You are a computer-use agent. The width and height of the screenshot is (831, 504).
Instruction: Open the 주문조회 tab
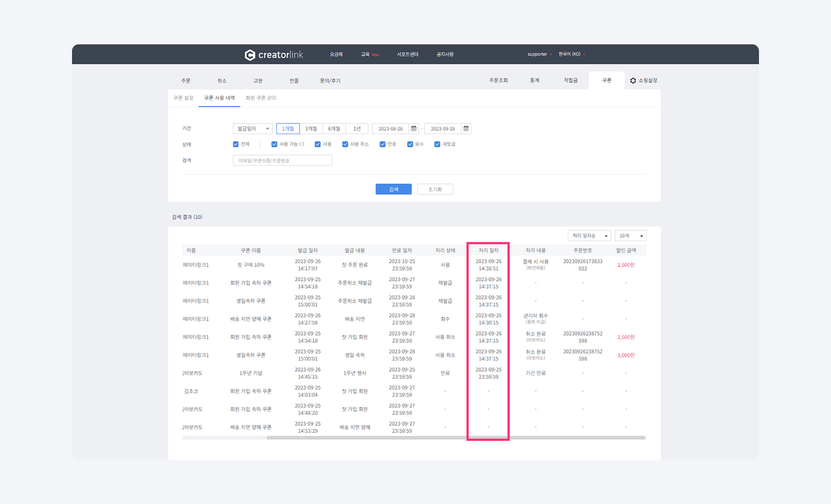[x=499, y=80]
